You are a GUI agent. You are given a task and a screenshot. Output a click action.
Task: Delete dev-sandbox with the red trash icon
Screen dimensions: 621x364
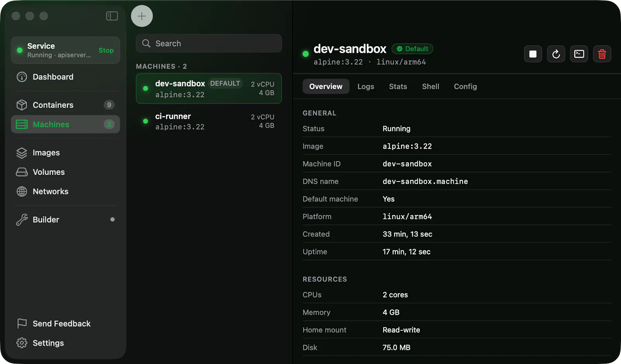pos(602,54)
